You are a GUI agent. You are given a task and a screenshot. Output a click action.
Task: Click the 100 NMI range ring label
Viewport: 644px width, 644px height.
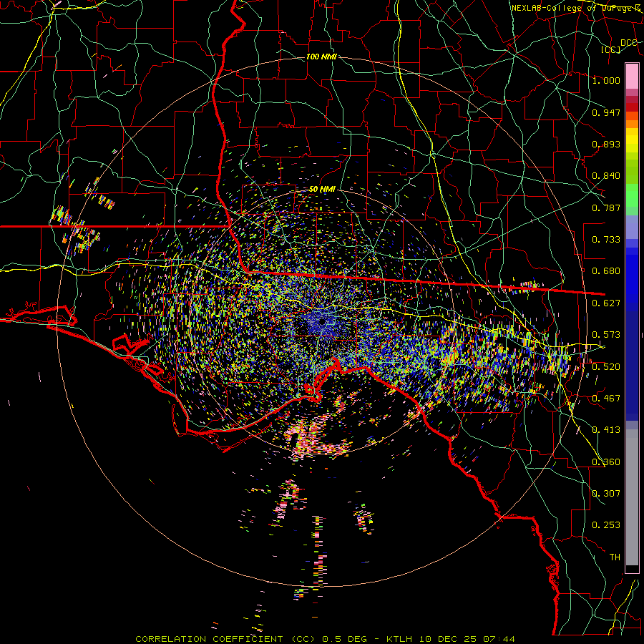[x=321, y=57]
